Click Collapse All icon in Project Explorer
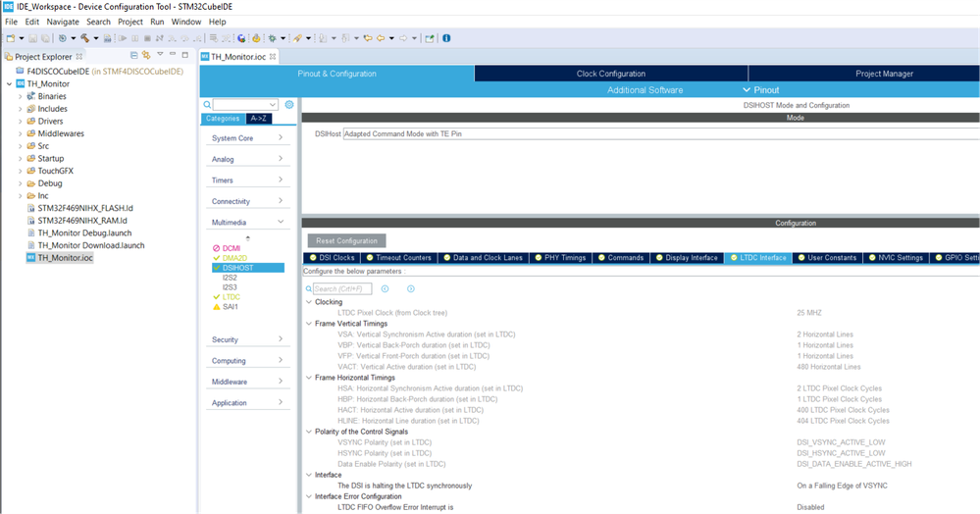Image resolution: width=980 pixels, height=514 pixels. [x=133, y=55]
